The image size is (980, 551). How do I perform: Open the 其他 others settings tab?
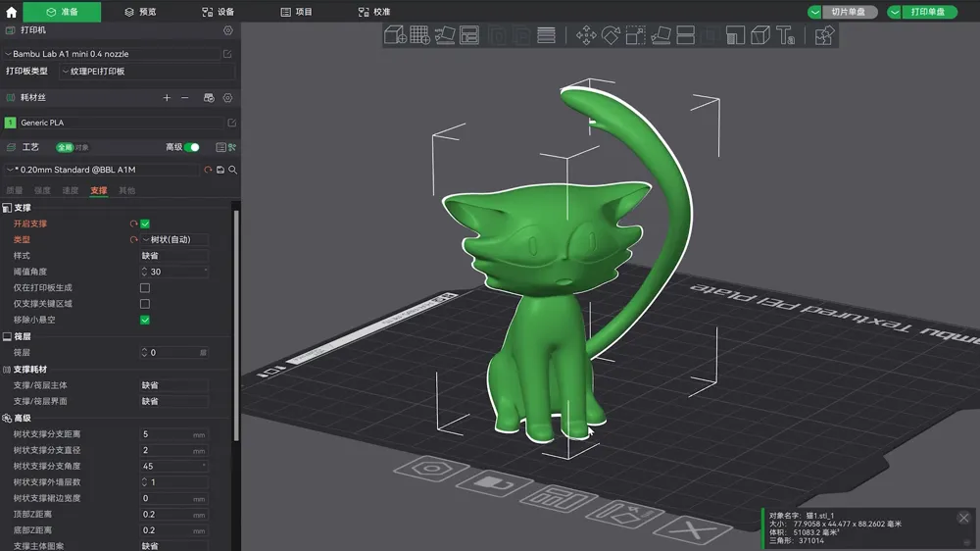(126, 191)
